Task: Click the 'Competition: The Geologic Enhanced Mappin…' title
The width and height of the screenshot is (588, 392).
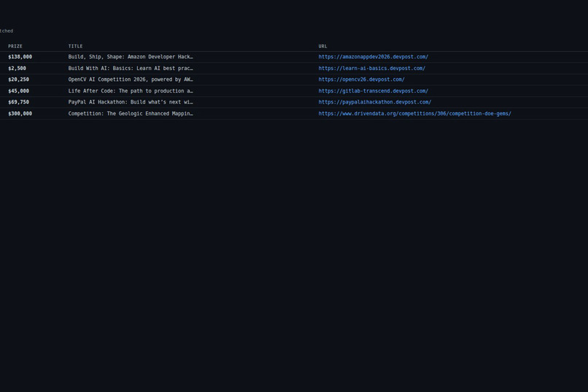Action: [131, 114]
